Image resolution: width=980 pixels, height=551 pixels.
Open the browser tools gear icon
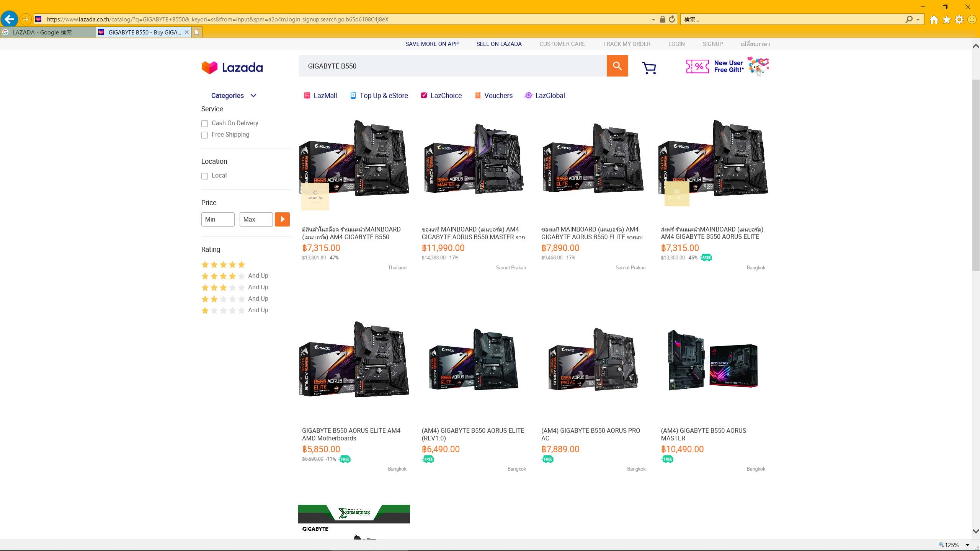959,20
